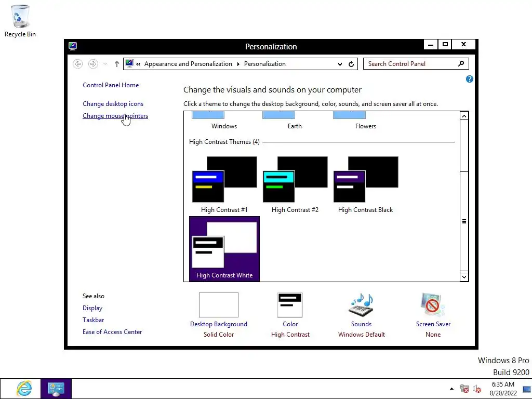Select the High Contrast #1 theme
The height and width of the screenshot is (399, 532).
(224, 184)
